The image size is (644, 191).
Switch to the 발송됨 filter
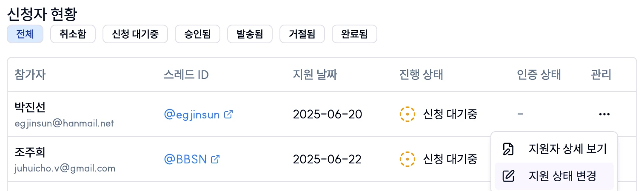(250, 34)
